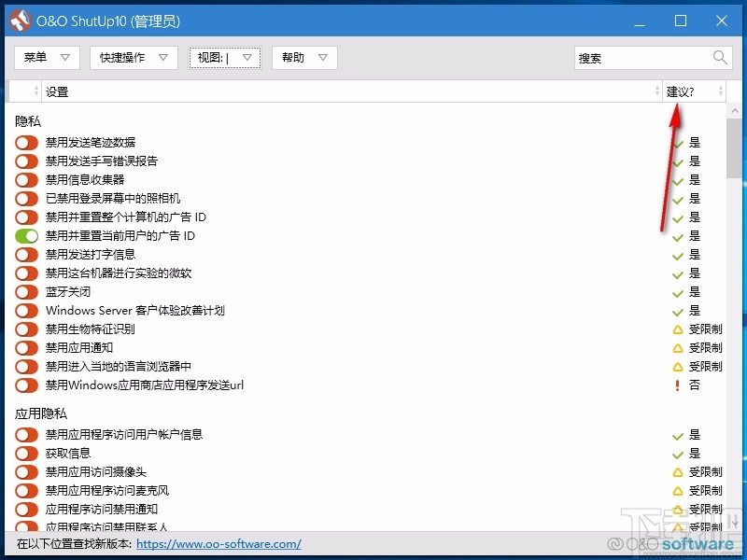Turn on the 蓝牙关闭 switch
The width and height of the screenshot is (747, 560).
(x=24, y=291)
